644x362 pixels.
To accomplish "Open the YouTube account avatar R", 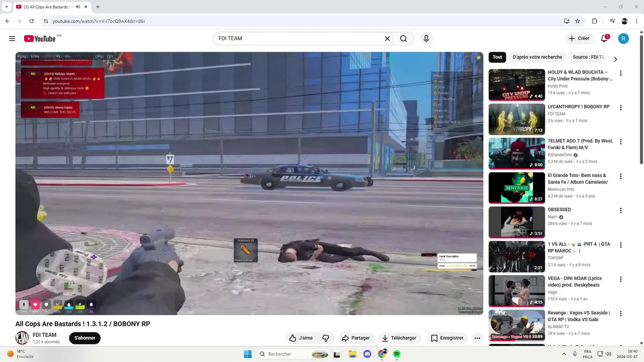I will pyautogui.click(x=623, y=39).
